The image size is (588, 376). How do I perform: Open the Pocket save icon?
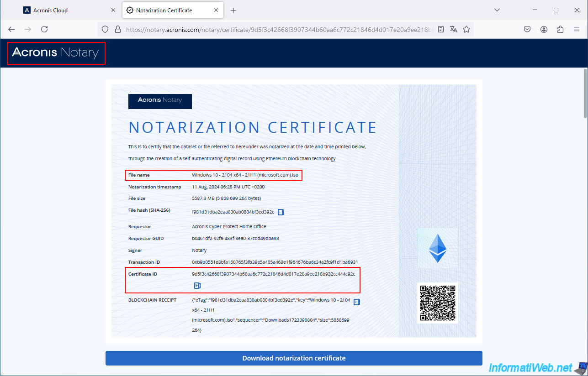pos(527,29)
